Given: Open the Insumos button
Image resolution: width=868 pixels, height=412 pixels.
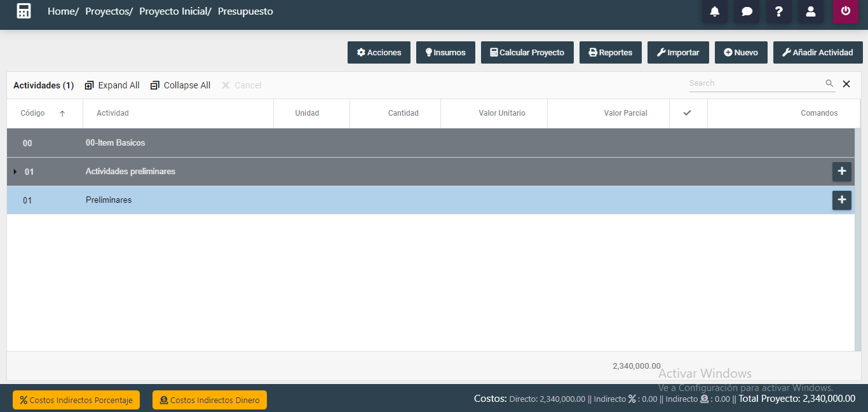Looking at the screenshot, I should point(445,52).
